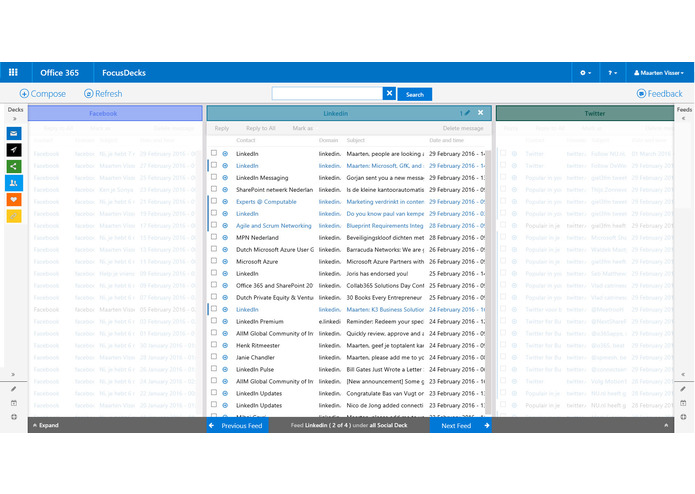The height and width of the screenshot is (494, 695).
Task: Open message icon for Henk Ritmeester row
Action: point(225,345)
